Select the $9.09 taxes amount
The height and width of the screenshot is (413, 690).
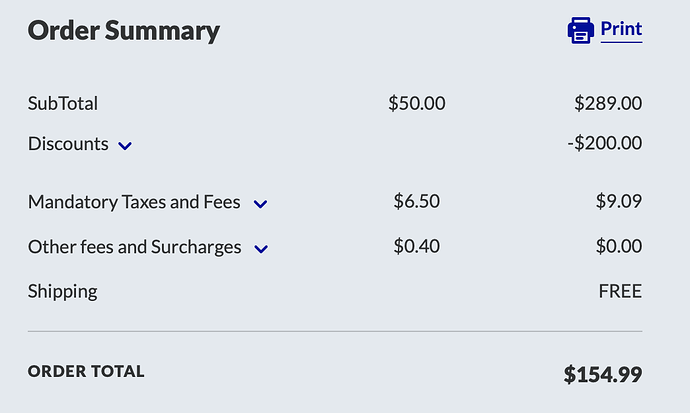(619, 202)
